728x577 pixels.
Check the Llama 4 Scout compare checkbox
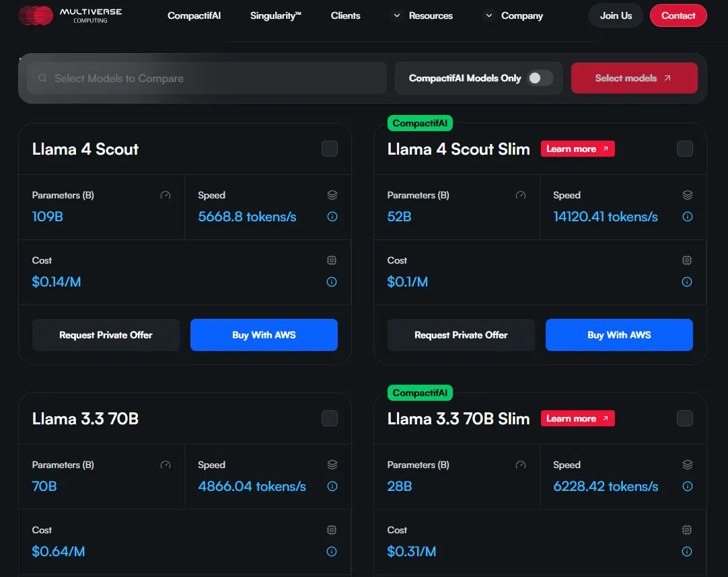[330, 149]
